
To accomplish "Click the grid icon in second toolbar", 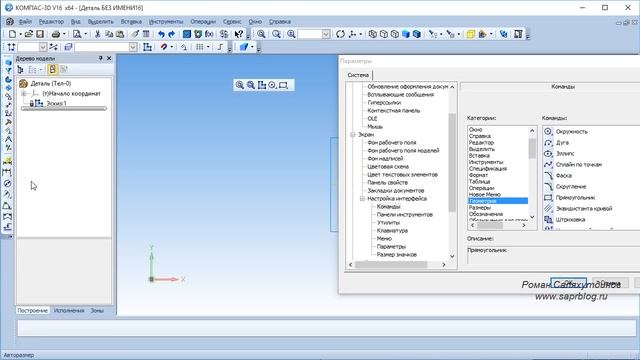I will (200, 47).
